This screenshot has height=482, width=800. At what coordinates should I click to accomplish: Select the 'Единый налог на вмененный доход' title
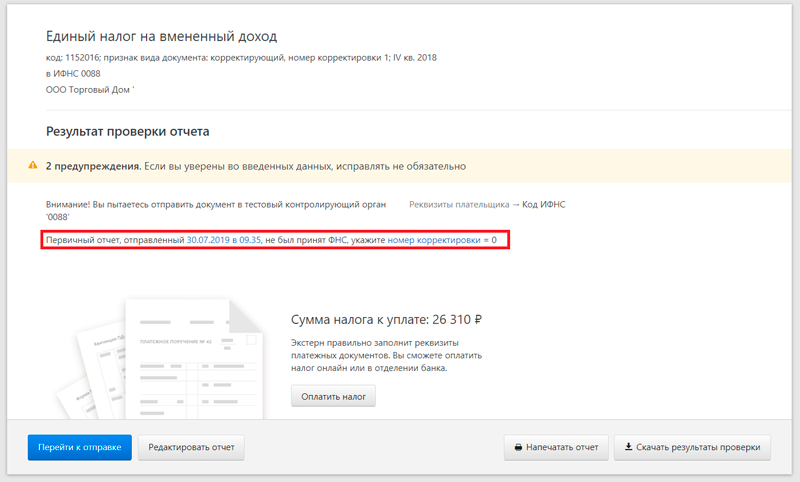click(161, 37)
